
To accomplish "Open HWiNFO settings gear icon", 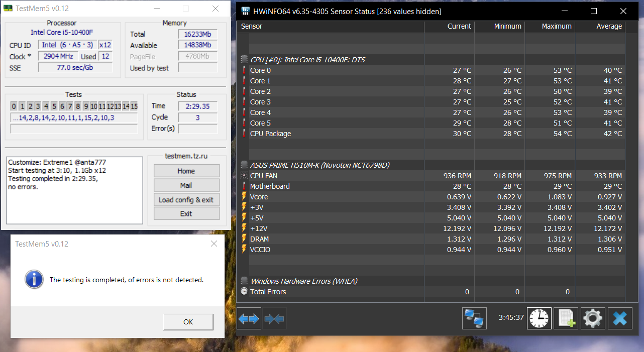I will [x=593, y=318].
